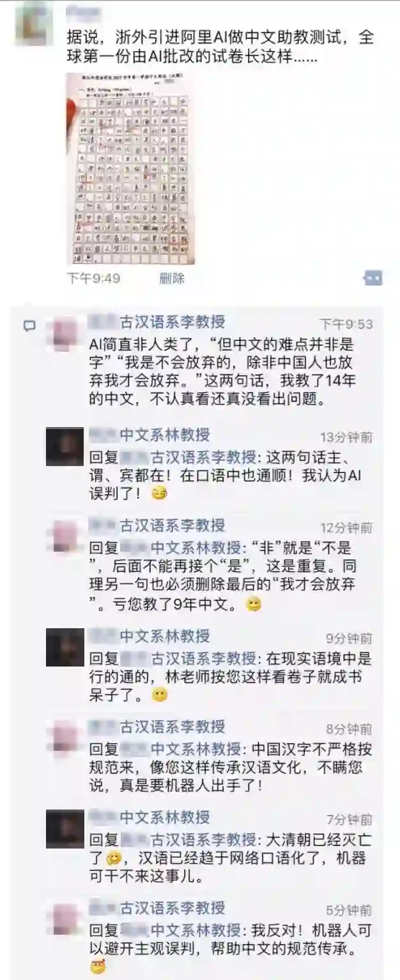The image size is (400, 980).
Task: Open the name 古汉语系李教授 at 下午9:53
Action: [173, 322]
